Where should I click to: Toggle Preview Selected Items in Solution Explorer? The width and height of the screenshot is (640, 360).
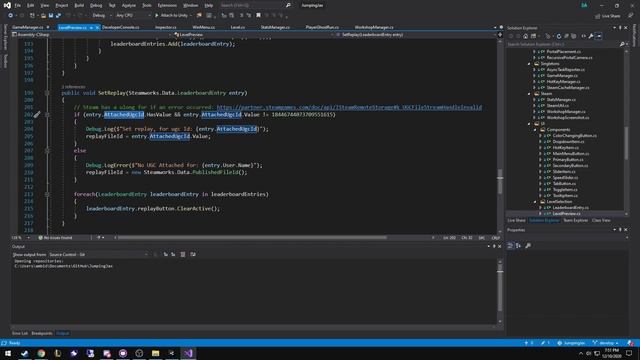[599, 36]
